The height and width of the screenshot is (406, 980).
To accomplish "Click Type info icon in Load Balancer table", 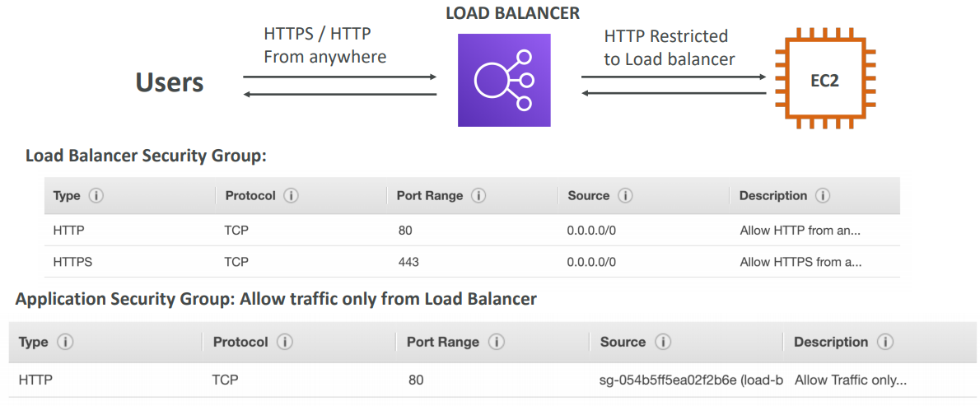I will [x=97, y=196].
